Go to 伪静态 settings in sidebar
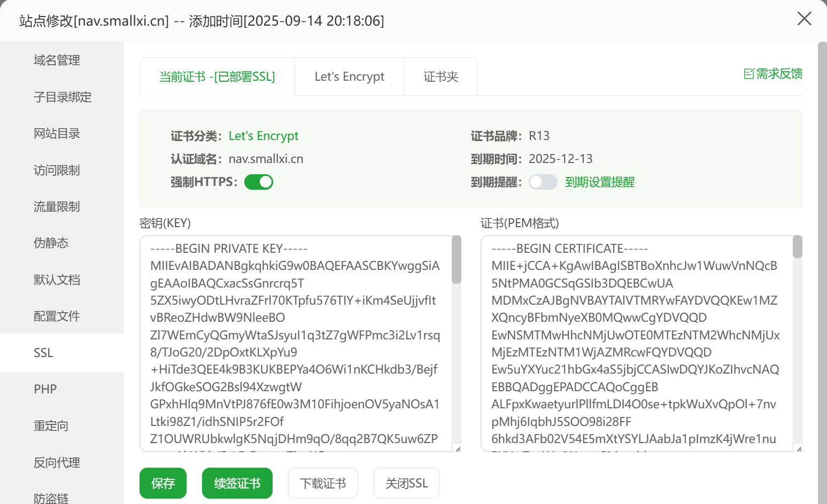The image size is (827, 504). [51, 243]
